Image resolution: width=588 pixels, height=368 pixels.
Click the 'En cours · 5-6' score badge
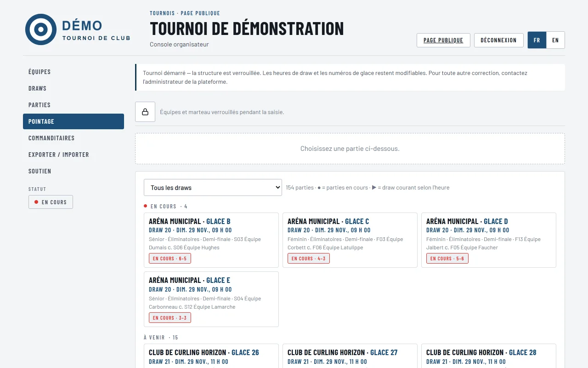[447, 259]
